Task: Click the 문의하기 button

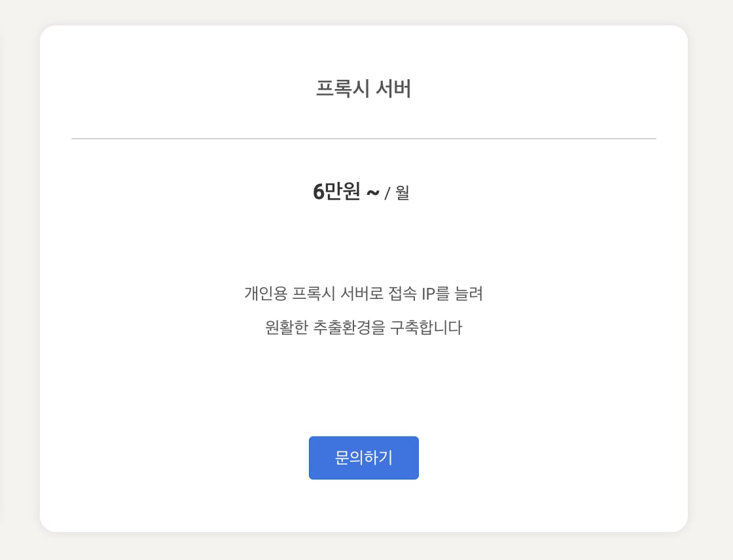Action: click(363, 458)
